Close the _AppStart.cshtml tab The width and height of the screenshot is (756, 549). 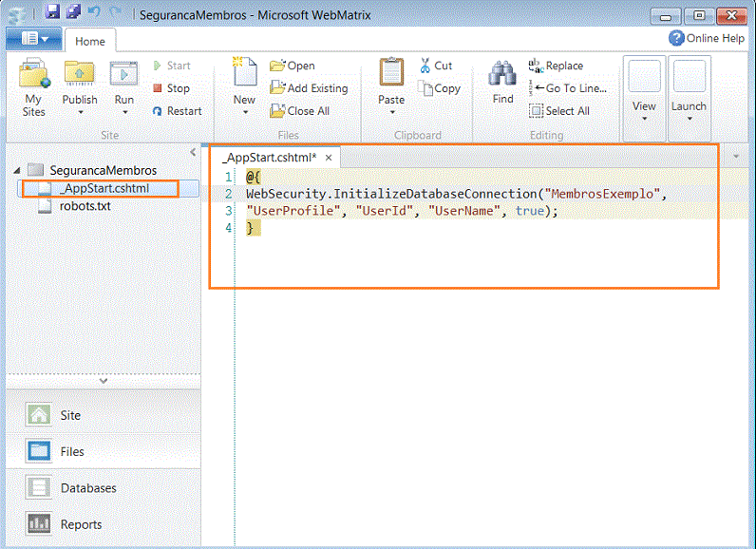point(329,158)
